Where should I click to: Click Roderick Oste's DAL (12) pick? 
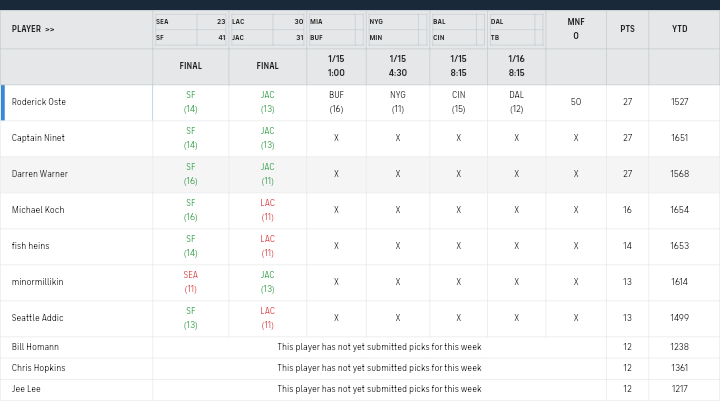click(516, 102)
